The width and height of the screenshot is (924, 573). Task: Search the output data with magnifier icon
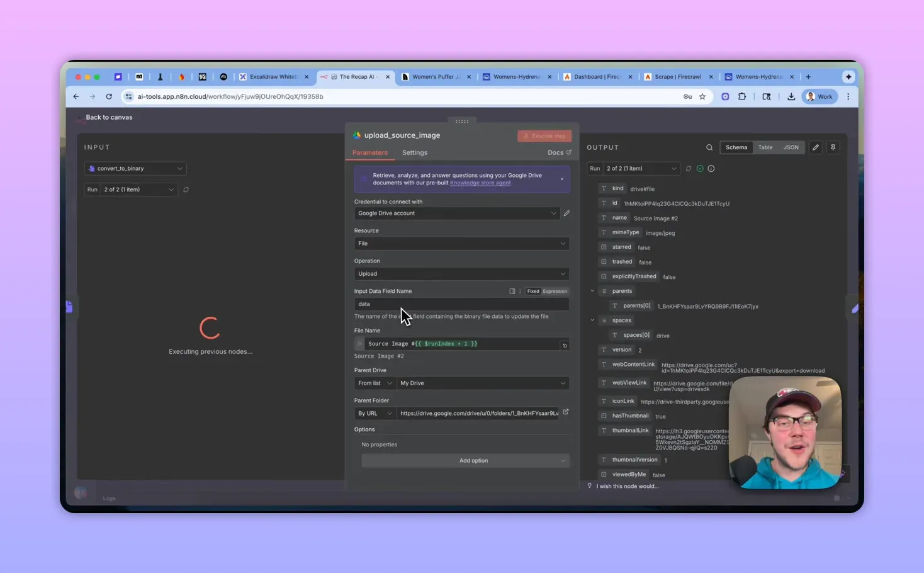click(709, 147)
